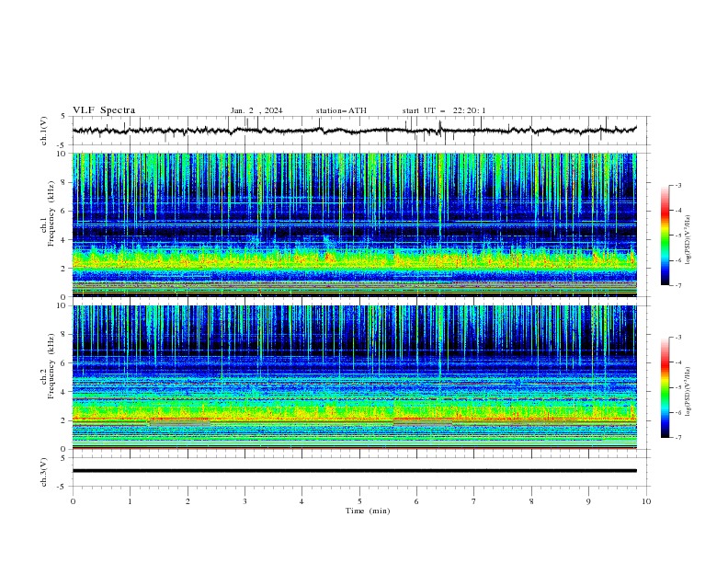Click time axis tick label "5"

click(x=359, y=501)
